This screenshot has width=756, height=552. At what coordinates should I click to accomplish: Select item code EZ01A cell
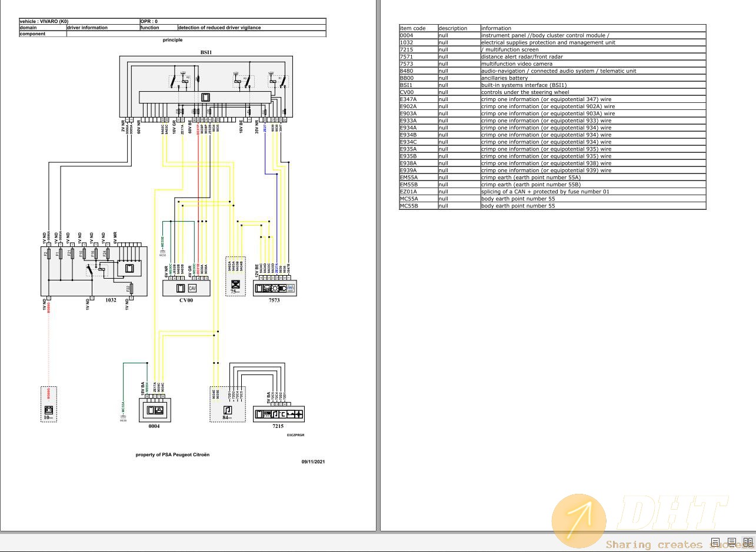pyautogui.click(x=418, y=192)
